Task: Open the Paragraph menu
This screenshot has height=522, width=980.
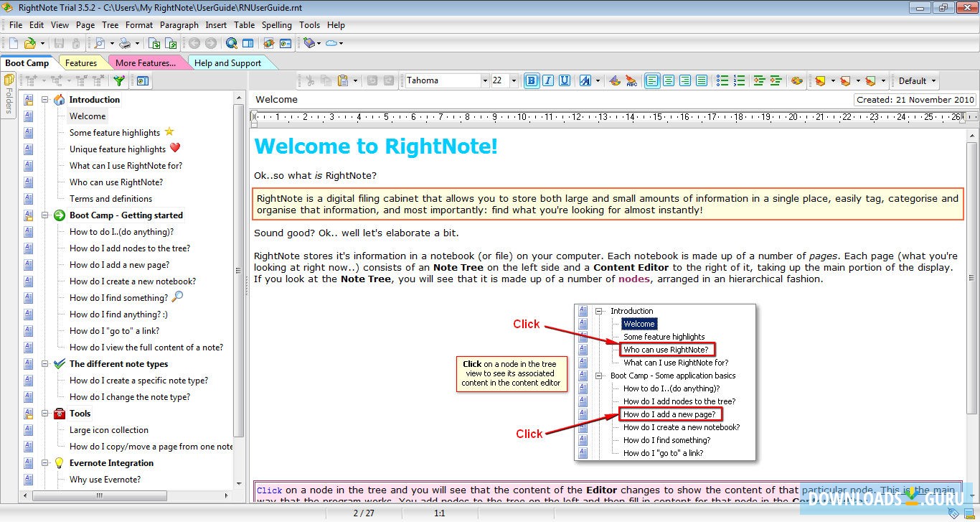Action: (x=179, y=24)
